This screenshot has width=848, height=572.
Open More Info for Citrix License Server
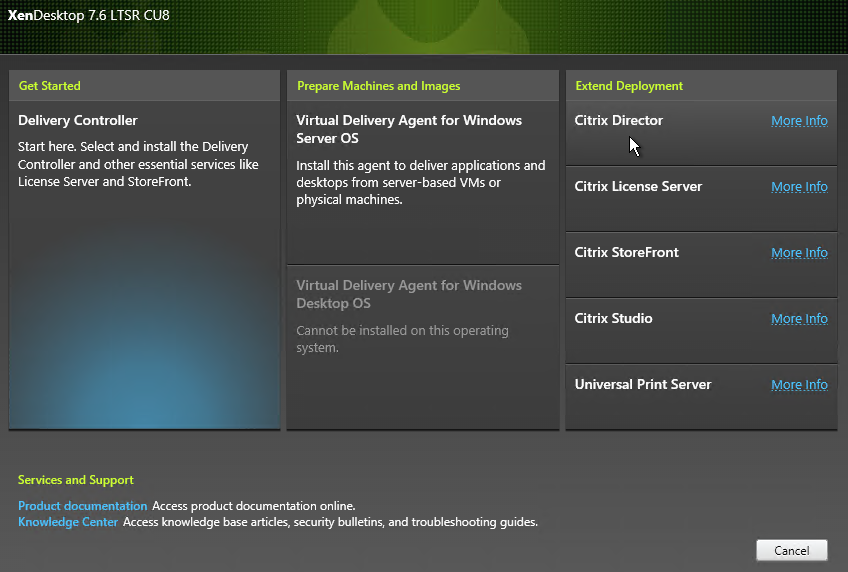coord(799,187)
